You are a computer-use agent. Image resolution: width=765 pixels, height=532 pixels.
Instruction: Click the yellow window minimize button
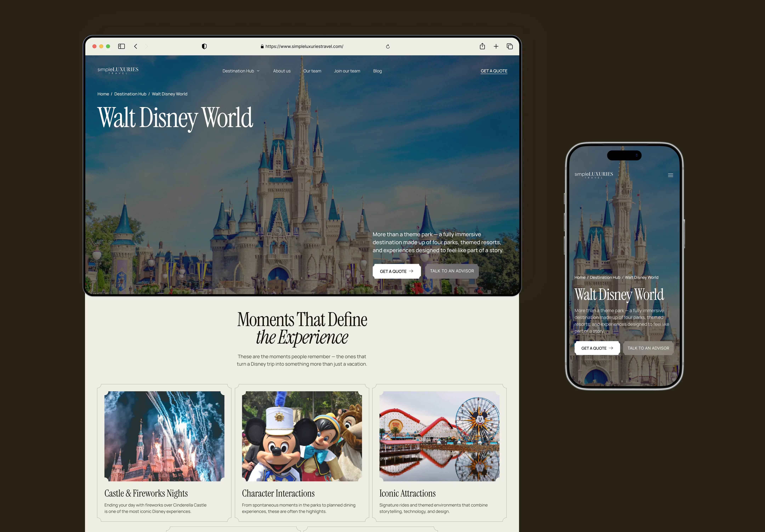click(x=101, y=46)
